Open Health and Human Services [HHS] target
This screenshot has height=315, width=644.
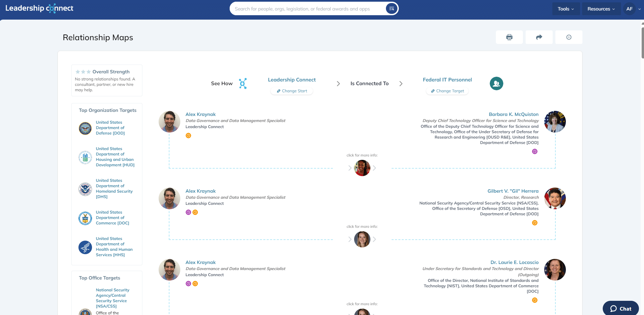coord(114,247)
